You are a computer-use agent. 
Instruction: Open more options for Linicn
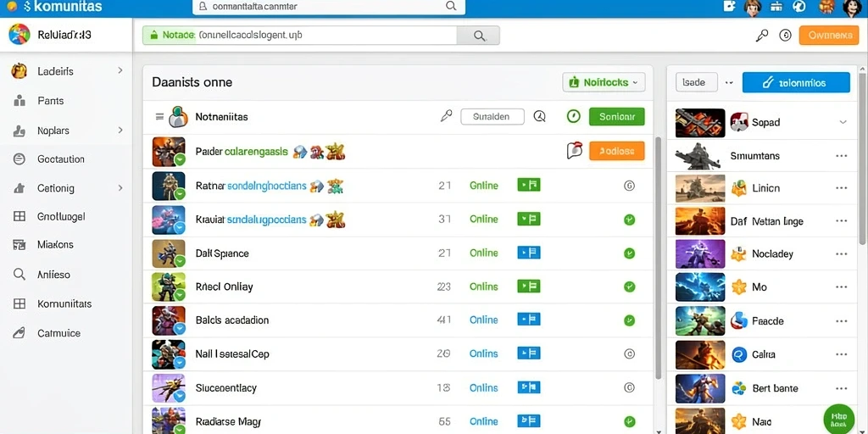pyautogui.click(x=842, y=188)
